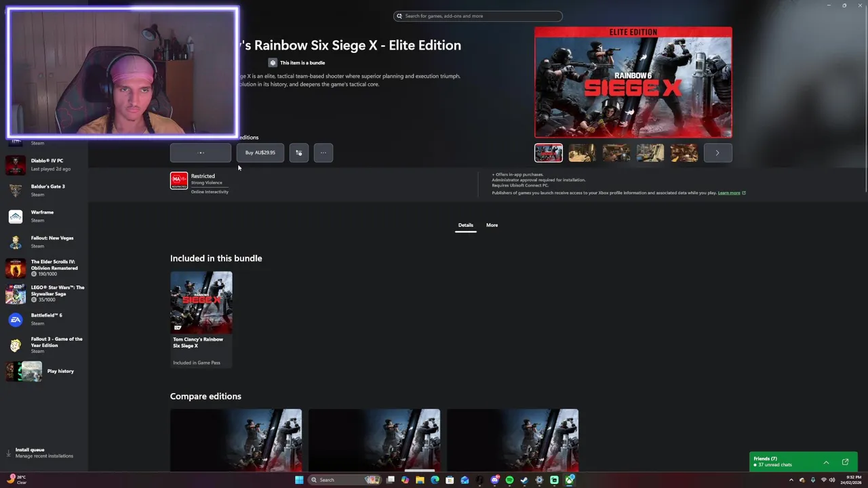Click the Diablo IV game icon

[16, 165]
